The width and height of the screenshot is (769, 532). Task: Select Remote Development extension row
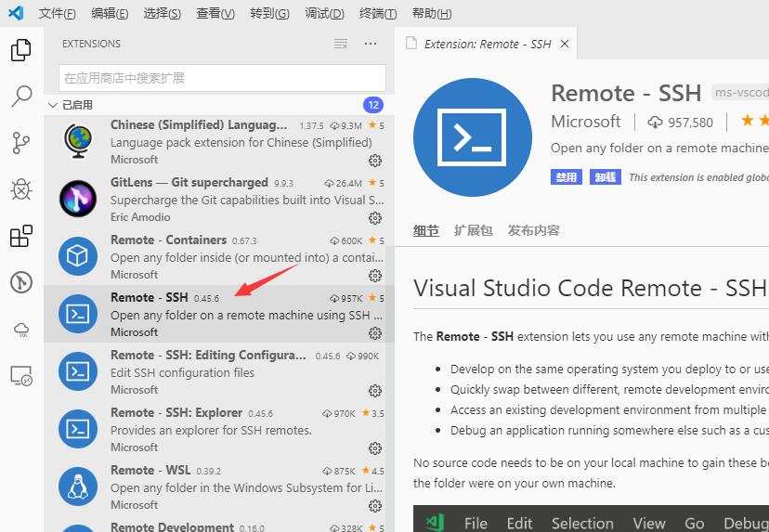pos(219,525)
